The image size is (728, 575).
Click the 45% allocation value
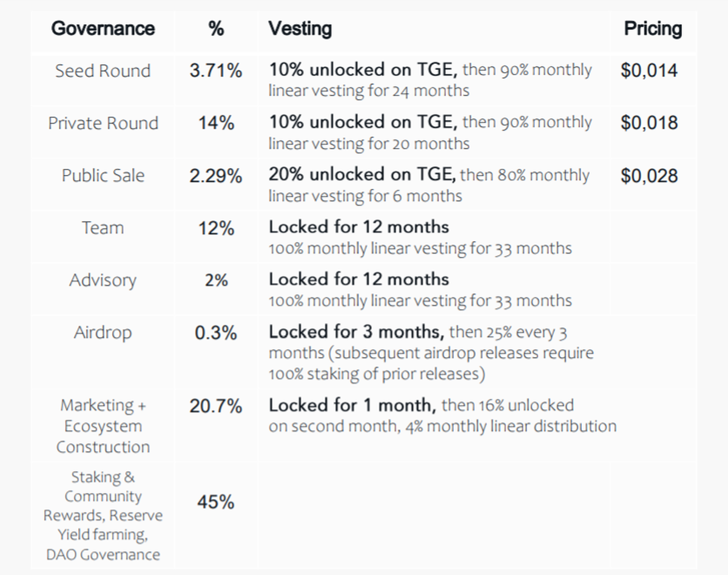[x=215, y=503]
